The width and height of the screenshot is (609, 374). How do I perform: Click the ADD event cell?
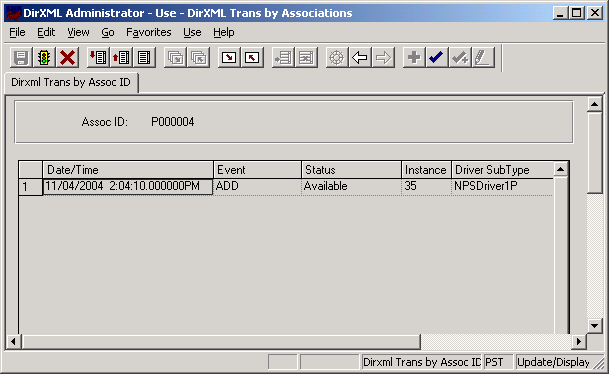pos(258,186)
